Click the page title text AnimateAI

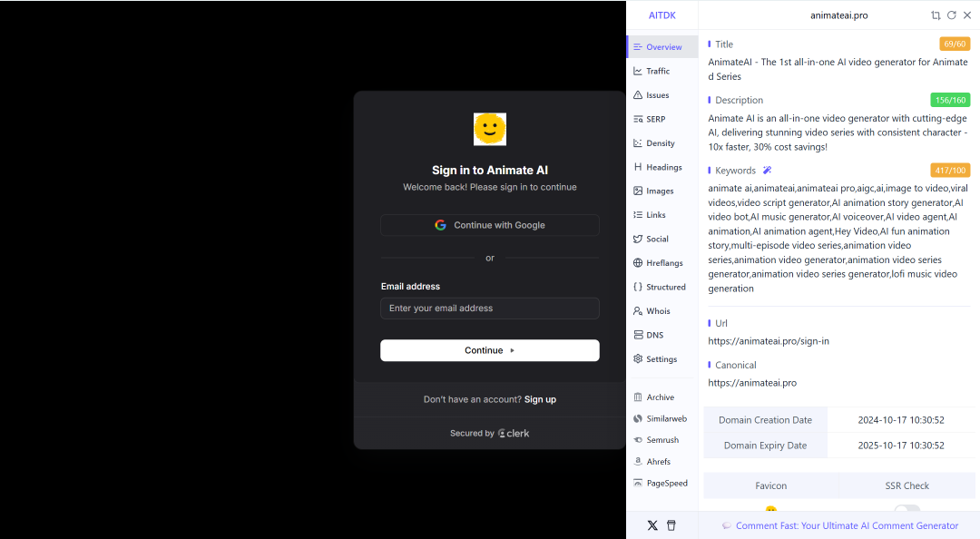click(x=838, y=69)
